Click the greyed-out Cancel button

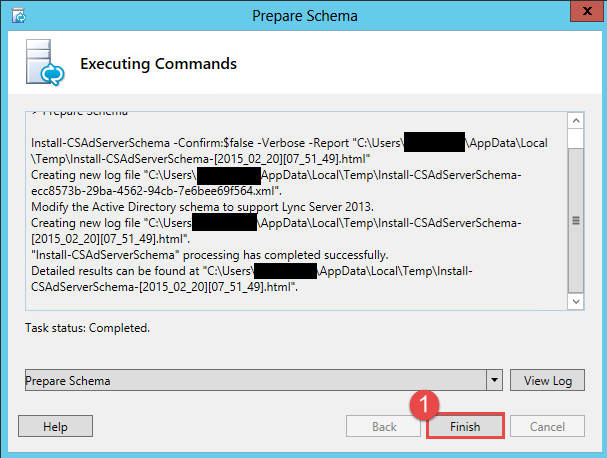(x=547, y=427)
